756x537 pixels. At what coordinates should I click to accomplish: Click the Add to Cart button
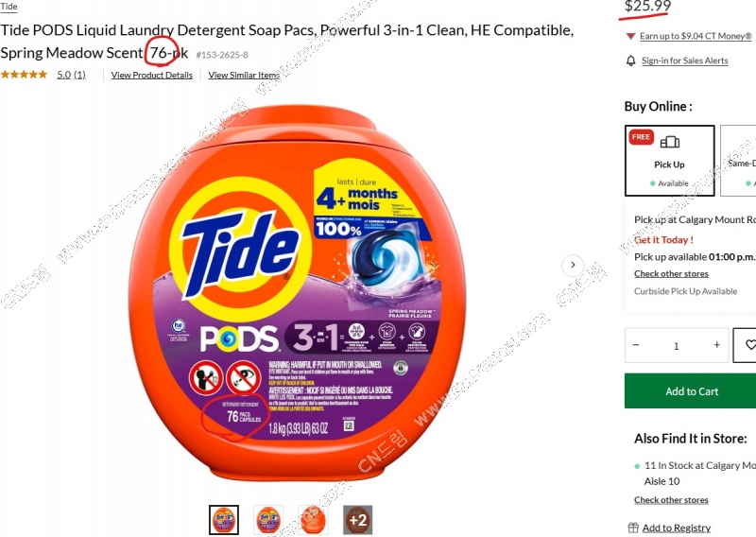691,390
